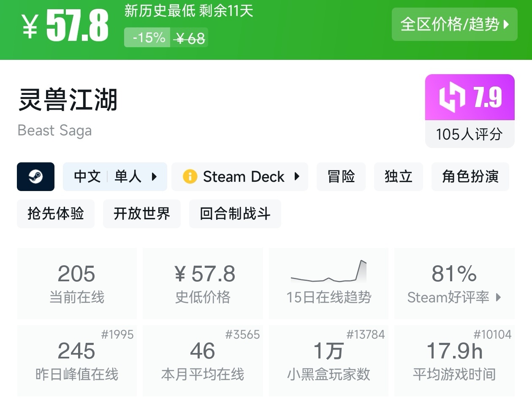
Task: Tap the 抢先体验 tag
Action: [56, 214]
